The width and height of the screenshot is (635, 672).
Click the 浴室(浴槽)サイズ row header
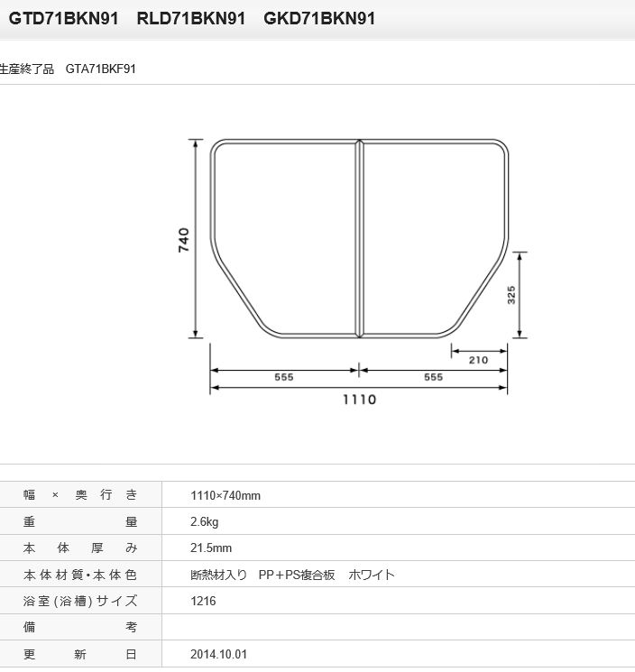(x=80, y=601)
